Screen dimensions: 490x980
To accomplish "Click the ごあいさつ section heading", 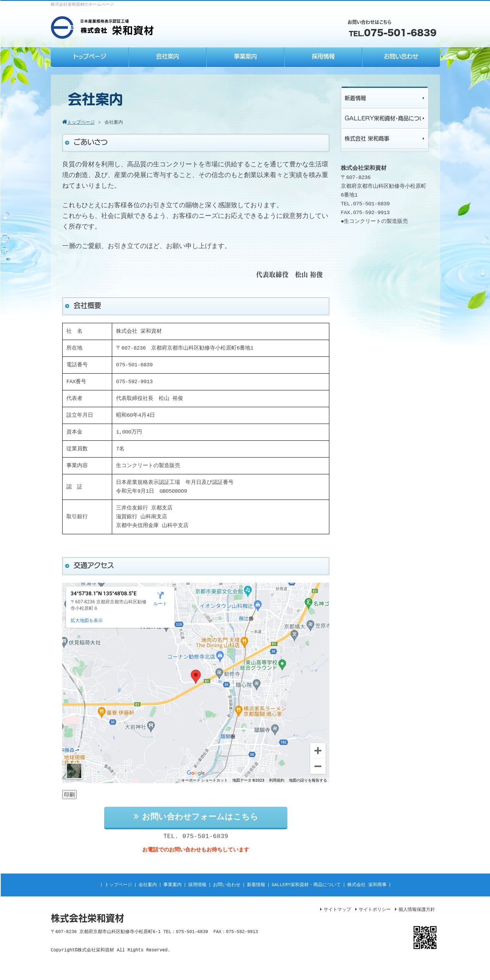I will coord(196,142).
